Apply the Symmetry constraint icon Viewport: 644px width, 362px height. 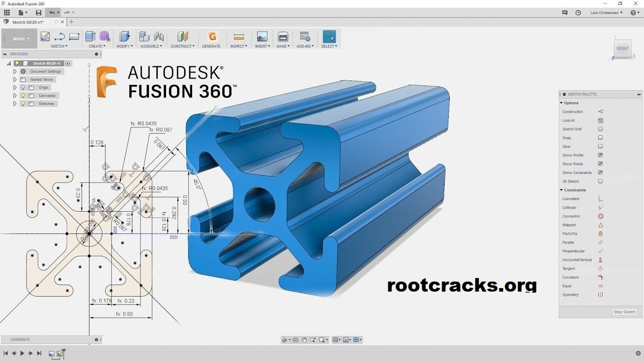click(x=600, y=295)
